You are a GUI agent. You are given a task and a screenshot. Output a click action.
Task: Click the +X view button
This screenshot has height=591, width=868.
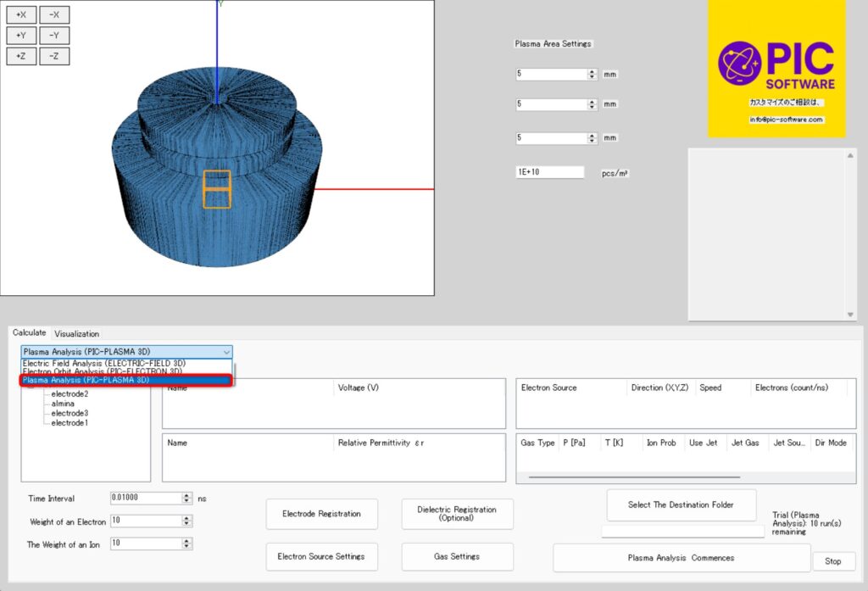[21, 14]
